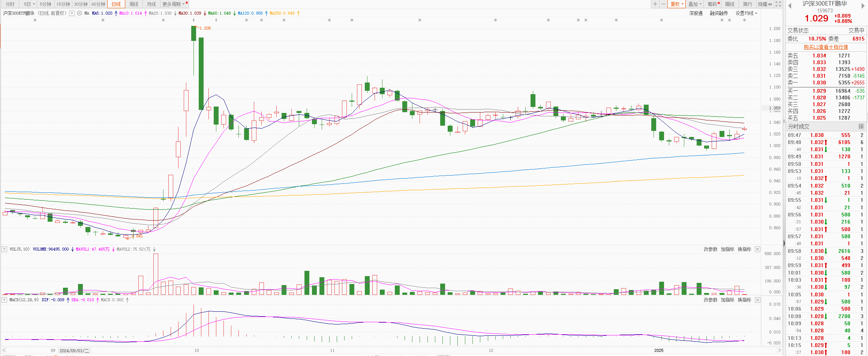Open 设置均线 dropdown
This screenshot has width=868, height=356.
[746, 13]
